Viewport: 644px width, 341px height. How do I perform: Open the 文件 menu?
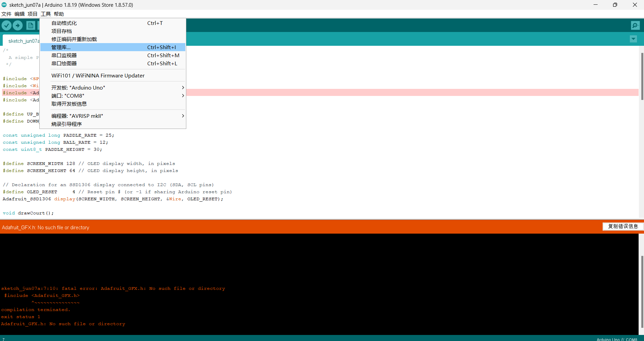click(6, 14)
